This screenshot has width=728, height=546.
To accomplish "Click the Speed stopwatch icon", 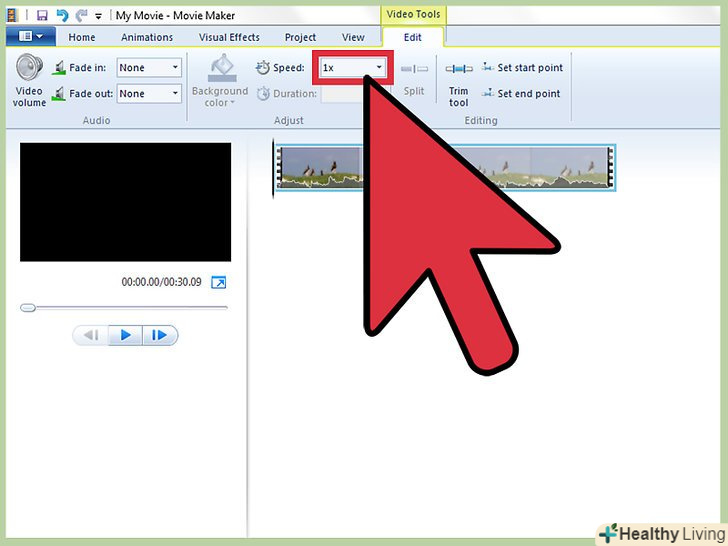I will [x=263, y=68].
